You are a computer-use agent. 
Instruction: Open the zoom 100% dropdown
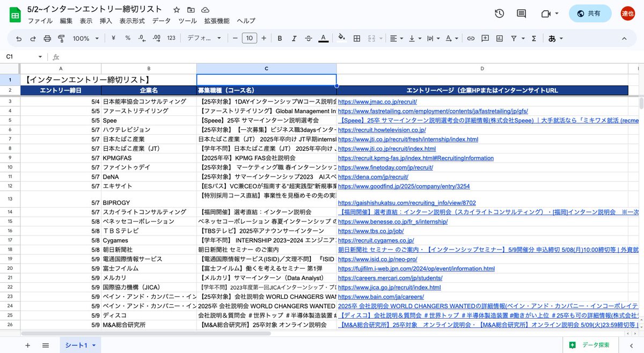tap(85, 38)
